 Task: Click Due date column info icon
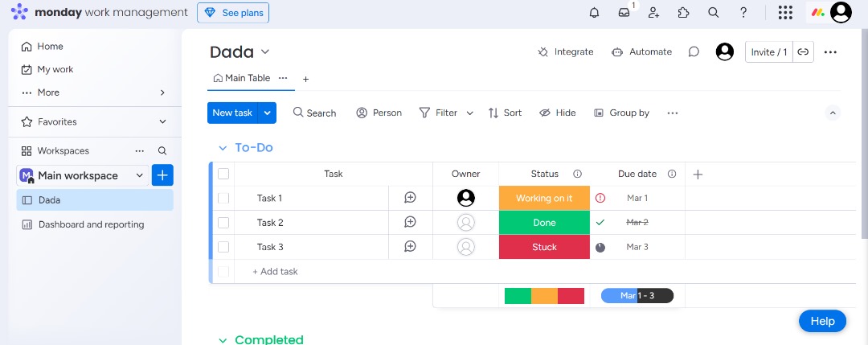(x=672, y=174)
